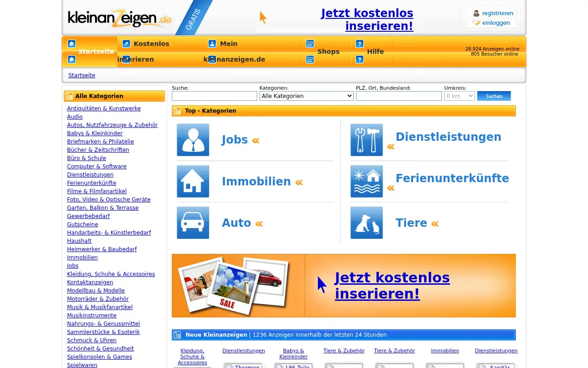Click Jetzt kostenlos inserieren in the orange banner
Screen dimensions: 588x368
point(392,286)
